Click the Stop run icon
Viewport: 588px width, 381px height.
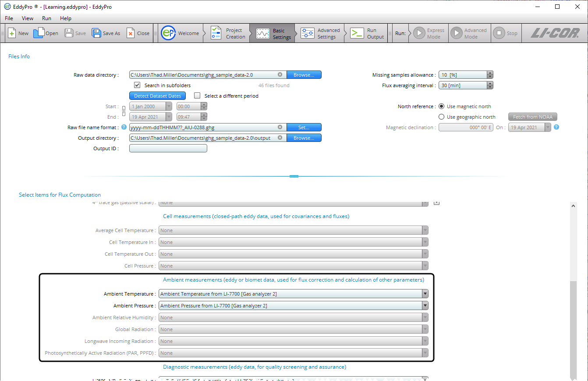(x=499, y=33)
